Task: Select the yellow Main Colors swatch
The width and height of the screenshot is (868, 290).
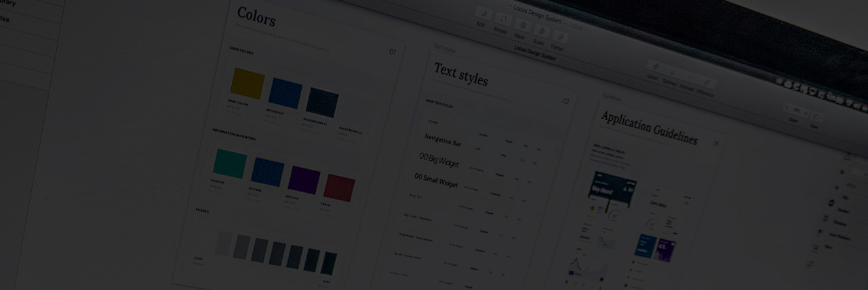Action: [x=248, y=83]
